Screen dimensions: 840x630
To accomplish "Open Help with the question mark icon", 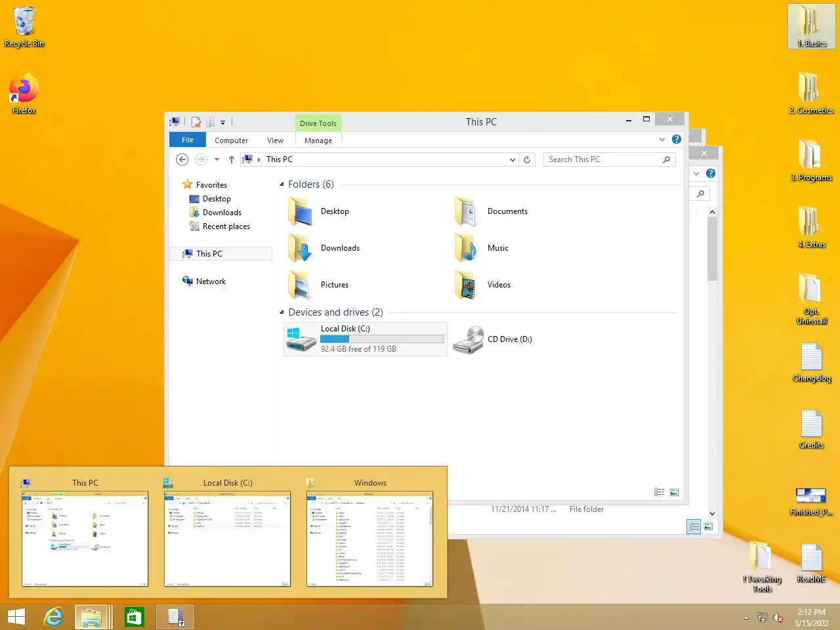I will coord(676,139).
